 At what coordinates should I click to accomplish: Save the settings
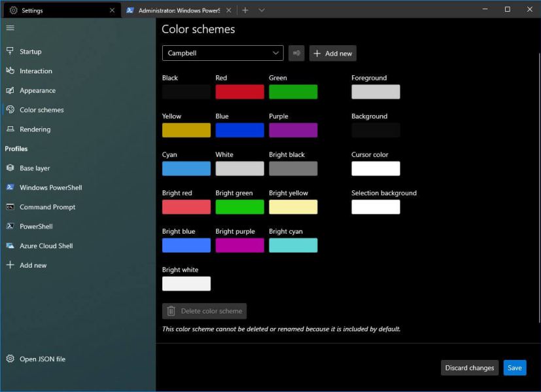pos(515,368)
